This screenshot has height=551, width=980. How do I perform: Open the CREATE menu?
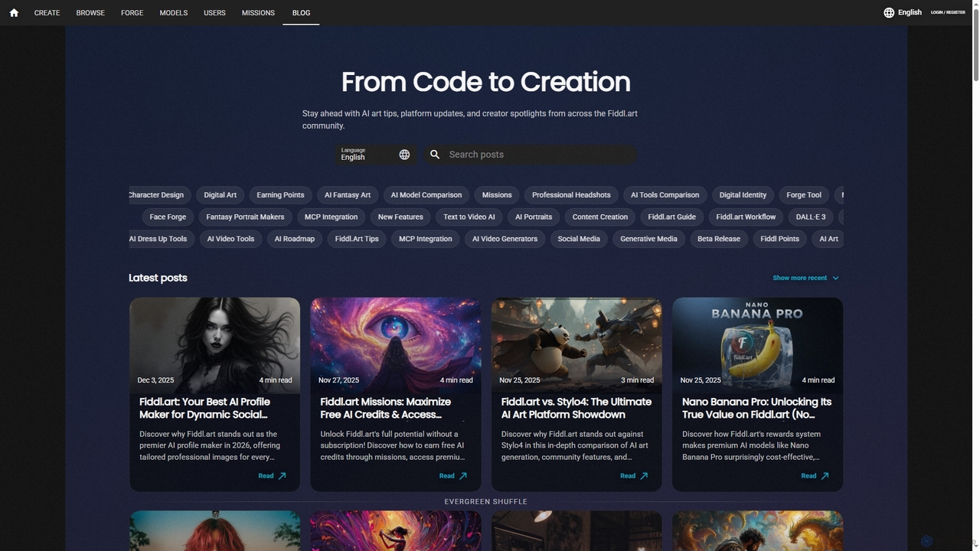point(47,13)
